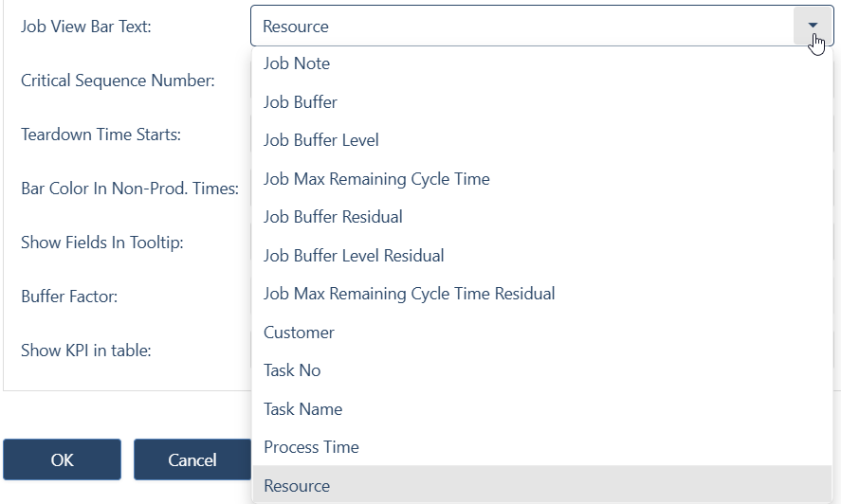Choose Job Buffer Residual option
This screenshot has height=504, width=841.
pos(542,217)
